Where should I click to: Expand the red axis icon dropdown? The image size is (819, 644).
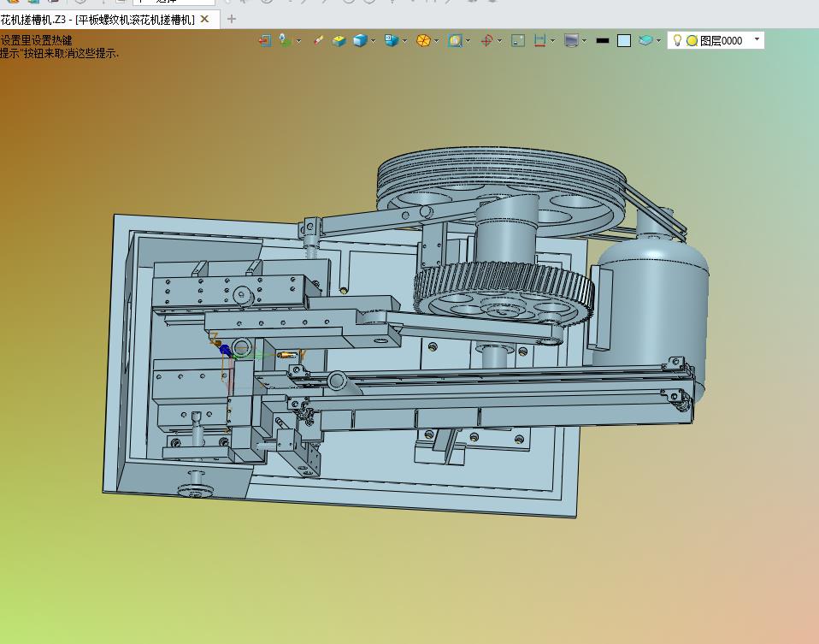coord(500,41)
